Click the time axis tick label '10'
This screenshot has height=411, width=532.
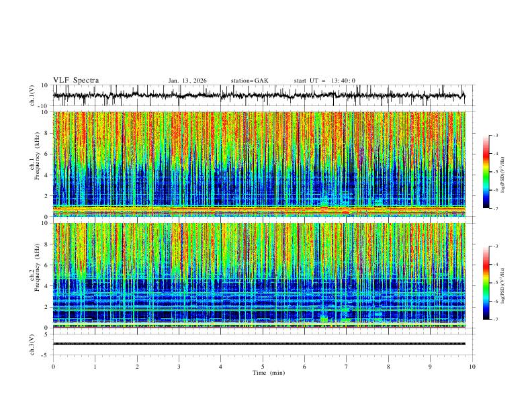pos(472,367)
